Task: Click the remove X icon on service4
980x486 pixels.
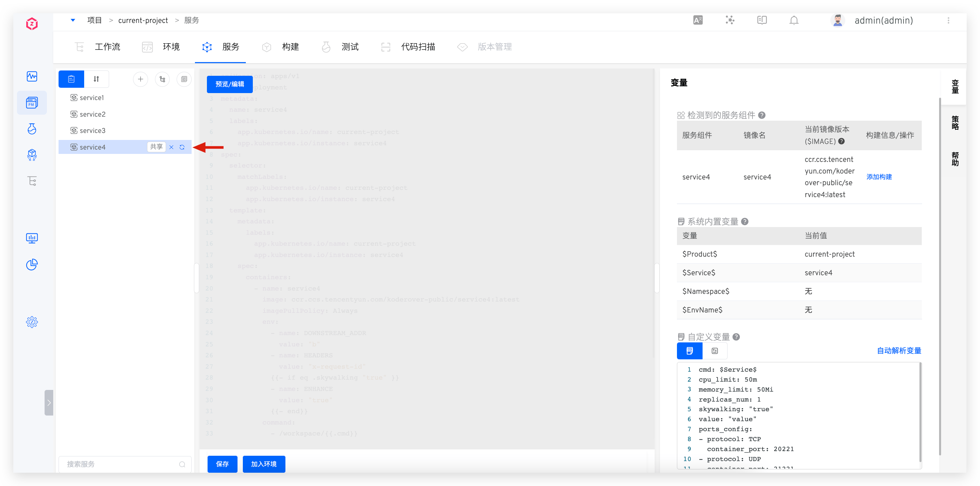Action: click(x=171, y=147)
